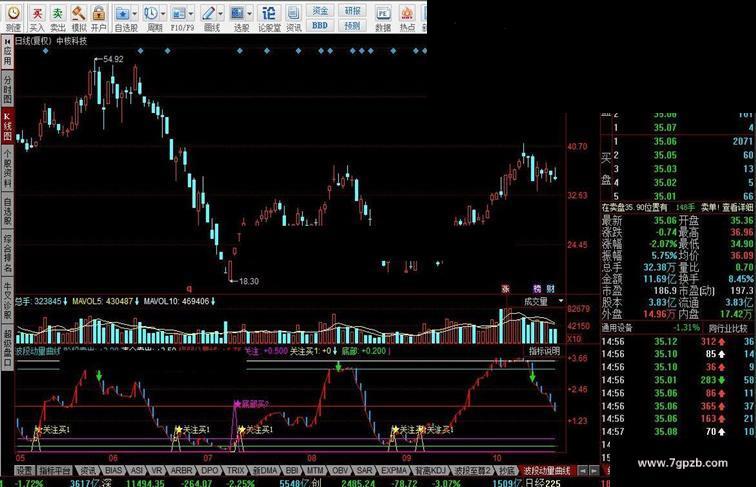This screenshot has width=756, height=487.
Task: Switch to the BBI indicator tab
Action: (292, 470)
